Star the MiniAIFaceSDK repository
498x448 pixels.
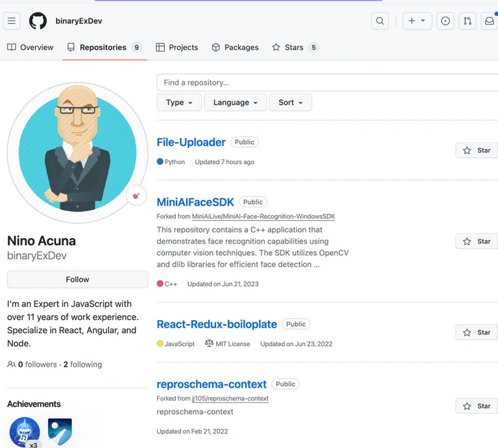pyautogui.click(x=477, y=241)
